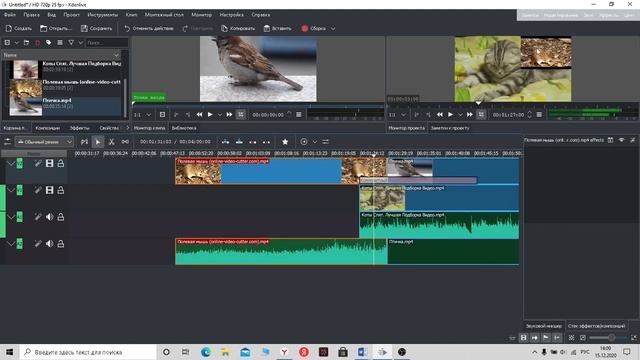Select the Razor (scissors) tool in timeline toolbar

click(111, 142)
